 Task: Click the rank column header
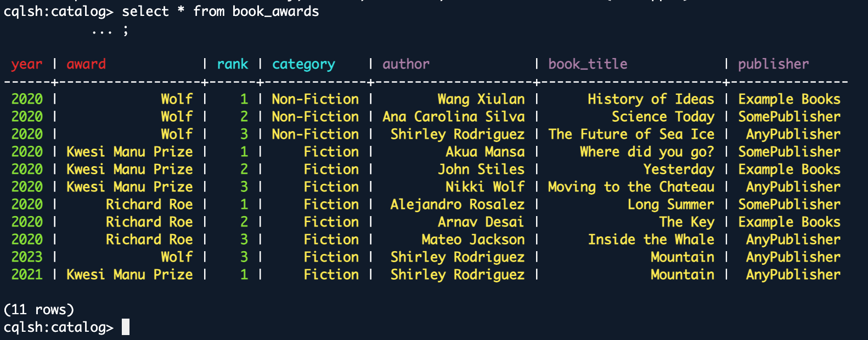point(233,64)
